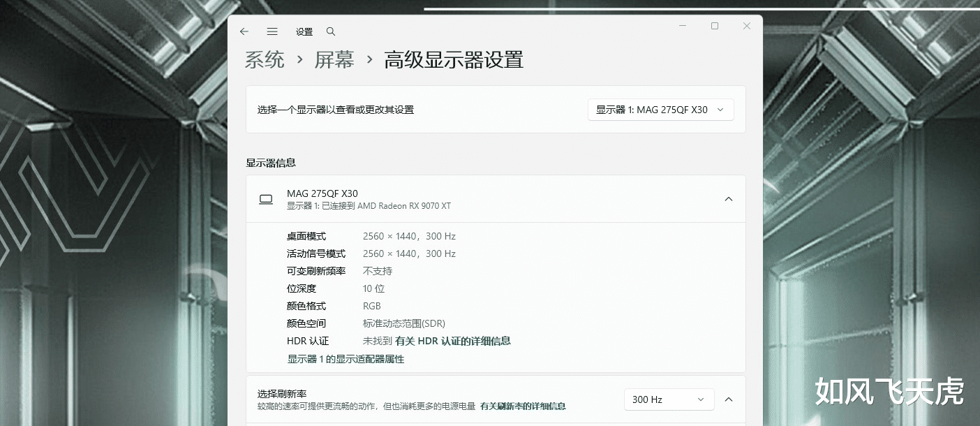The width and height of the screenshot is (980, 426).
Task: Click the 10 位 bit depth value
Action: point(373,288)
